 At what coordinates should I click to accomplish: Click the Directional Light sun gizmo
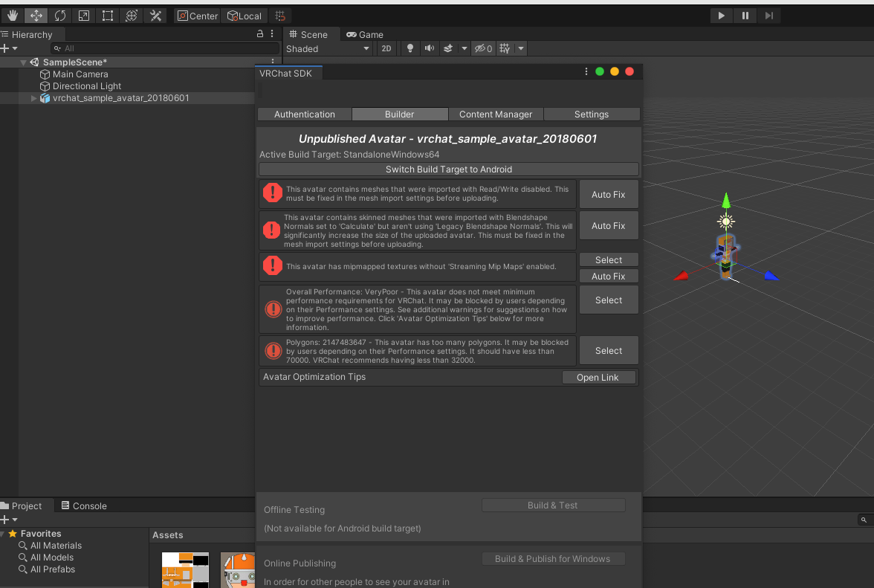point(725,222)
